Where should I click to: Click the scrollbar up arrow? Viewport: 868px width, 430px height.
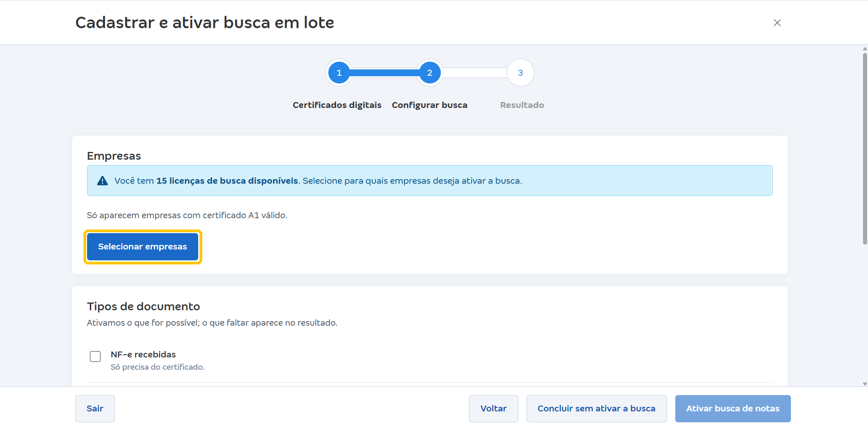pos(865,48)
